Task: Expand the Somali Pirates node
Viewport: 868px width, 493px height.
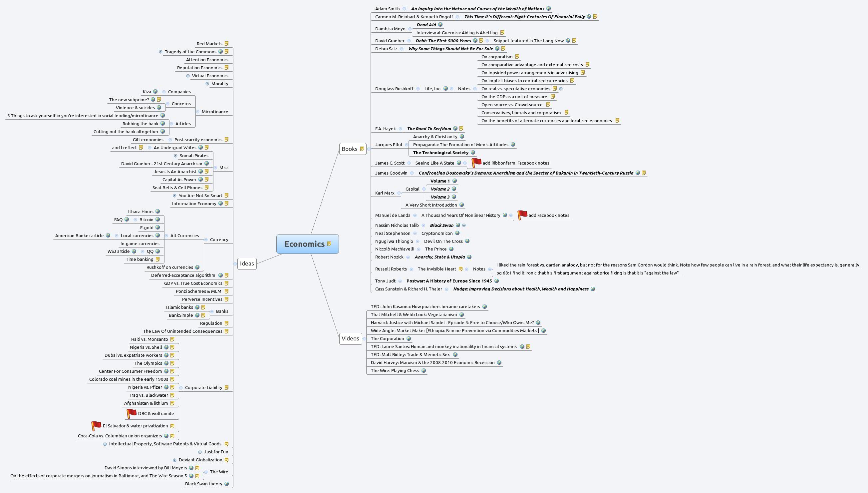Action: pos(175,156)
